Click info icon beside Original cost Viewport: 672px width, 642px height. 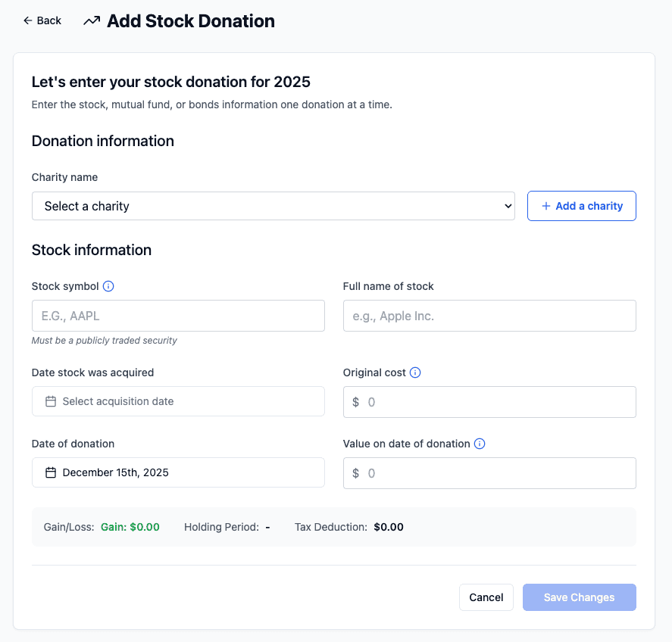[415, 372]
